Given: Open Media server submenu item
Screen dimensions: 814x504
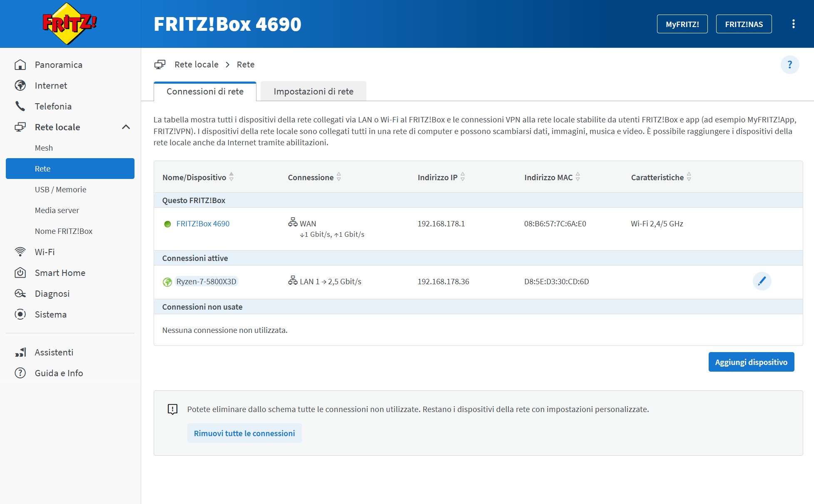Looking at the screenshot, I should (x=70, y=210).
